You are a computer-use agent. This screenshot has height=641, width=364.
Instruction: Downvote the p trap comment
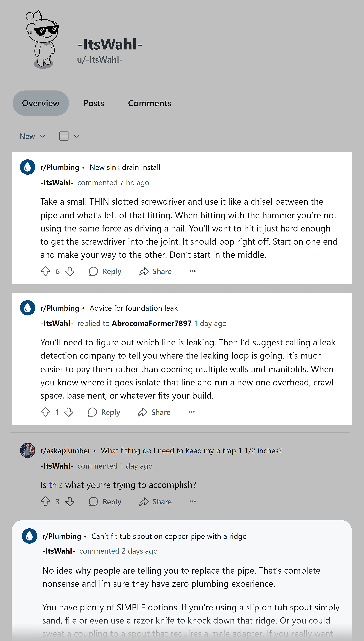[70, 502]
